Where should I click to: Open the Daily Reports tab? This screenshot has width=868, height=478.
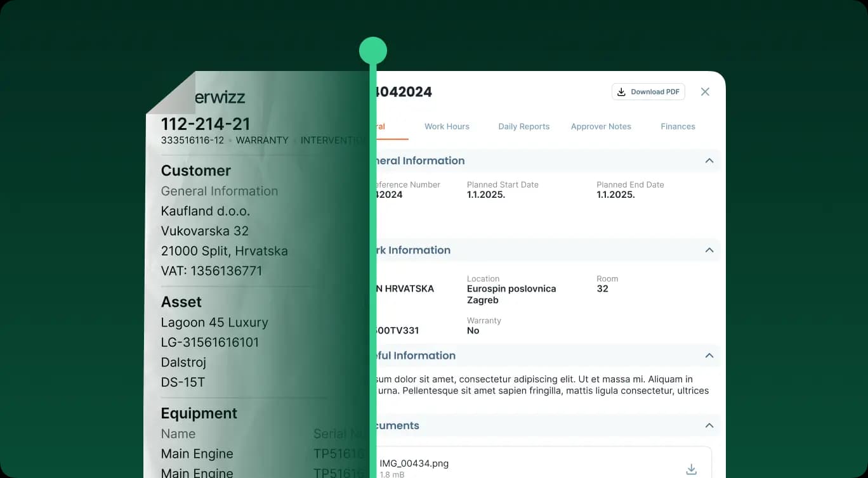pos(523,126)
